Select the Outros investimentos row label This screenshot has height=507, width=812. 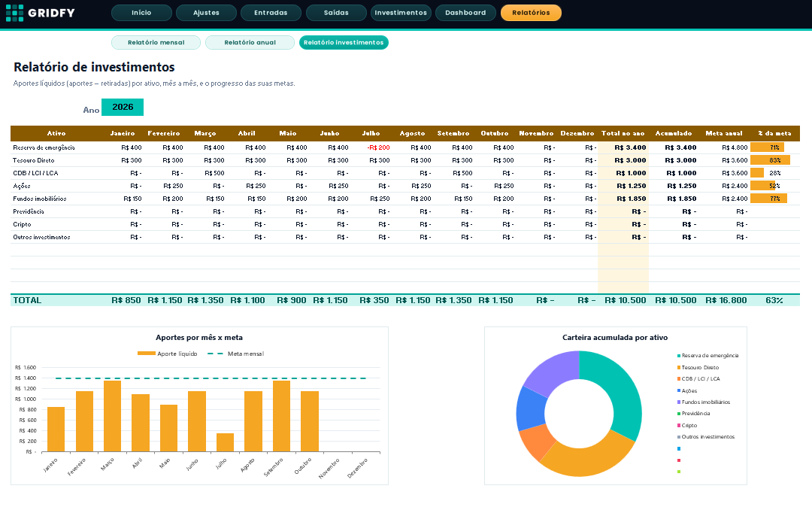41,237
